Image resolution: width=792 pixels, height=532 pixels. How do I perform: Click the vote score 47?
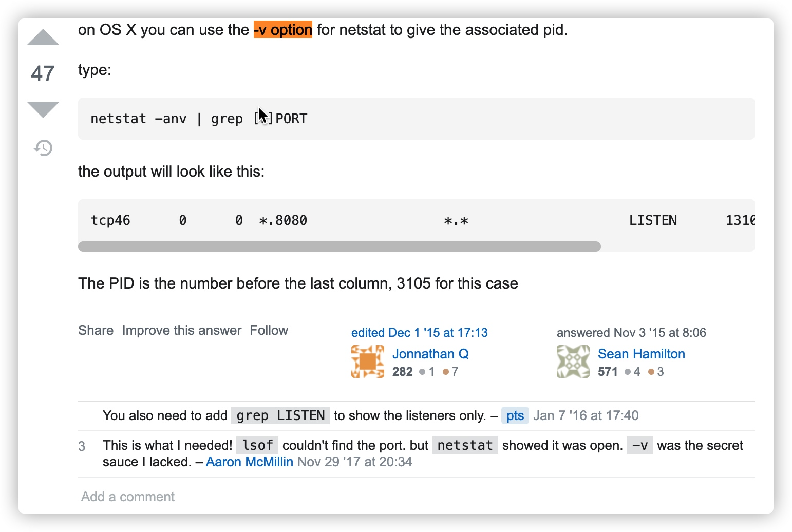(43, 73)
